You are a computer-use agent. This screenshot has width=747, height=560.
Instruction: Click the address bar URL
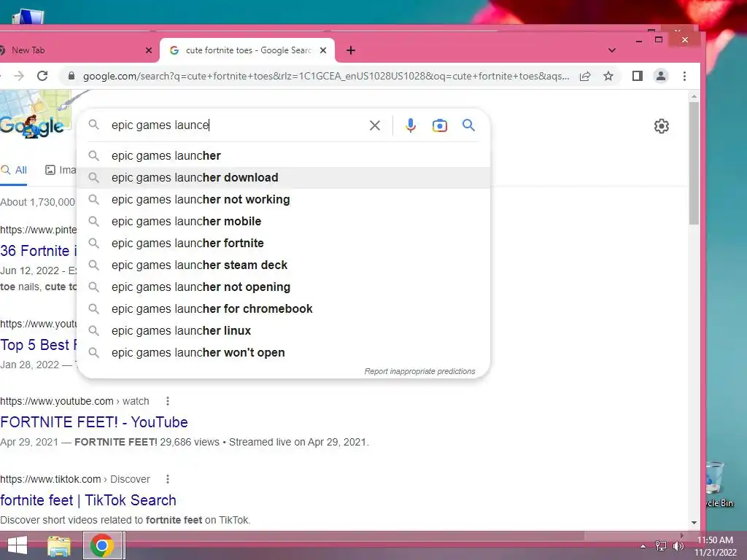click(x=326, y=76)
